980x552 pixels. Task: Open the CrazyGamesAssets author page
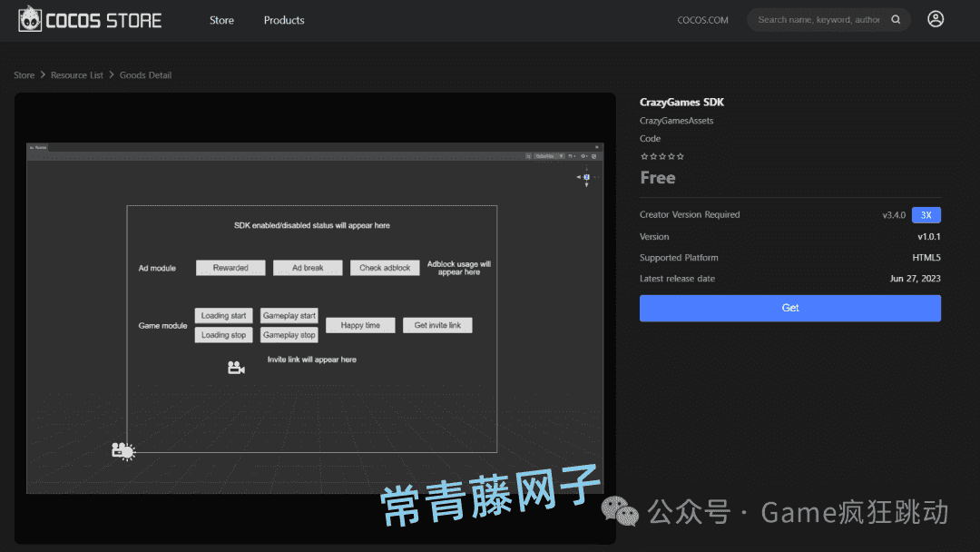(676, 121)
